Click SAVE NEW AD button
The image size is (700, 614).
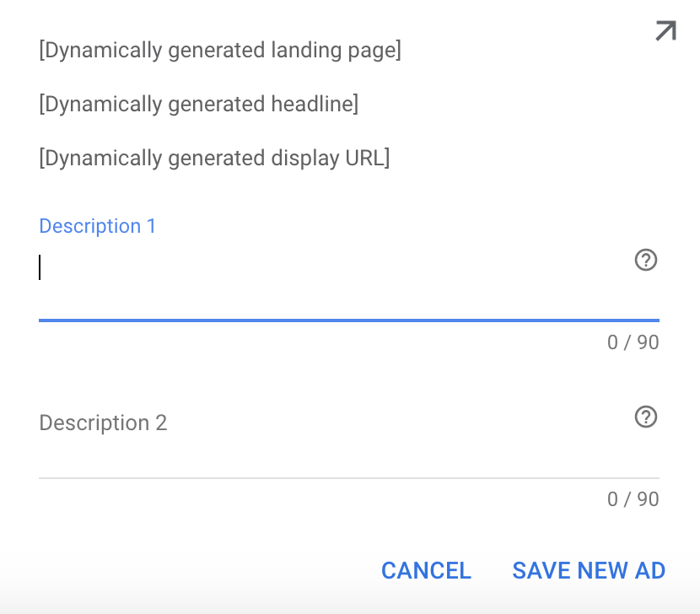pos(589,571)
